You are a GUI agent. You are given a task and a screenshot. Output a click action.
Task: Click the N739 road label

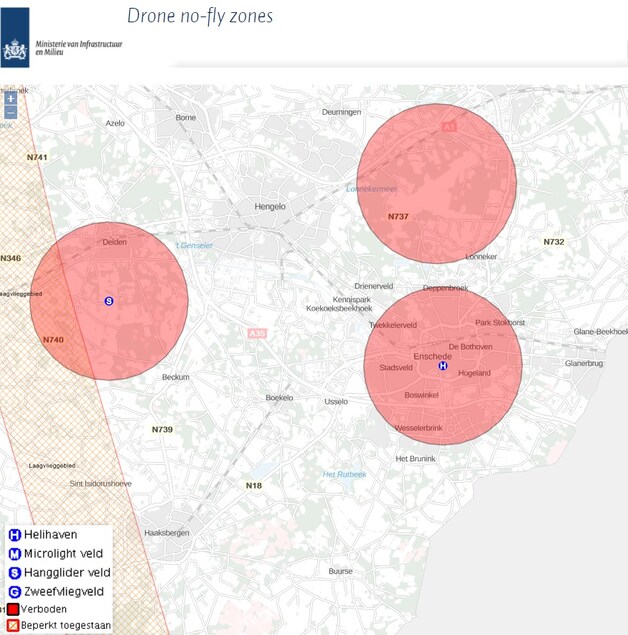(162, 429)
